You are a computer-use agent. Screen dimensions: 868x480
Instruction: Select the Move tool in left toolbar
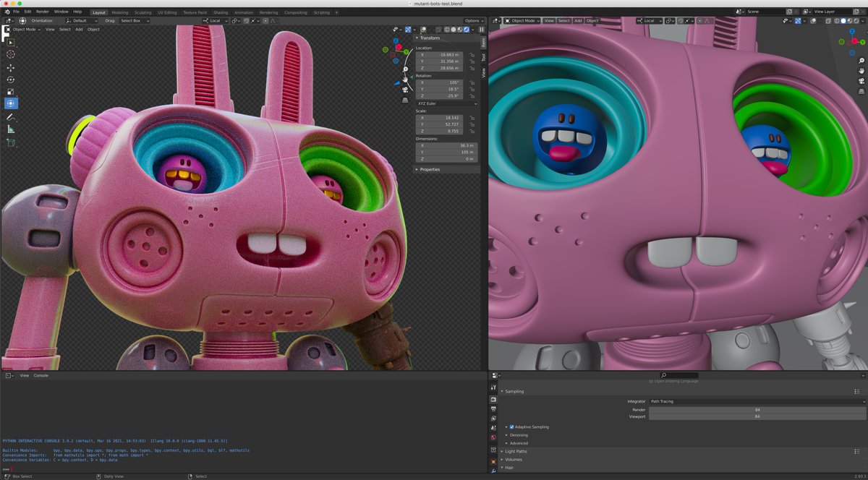10,67
